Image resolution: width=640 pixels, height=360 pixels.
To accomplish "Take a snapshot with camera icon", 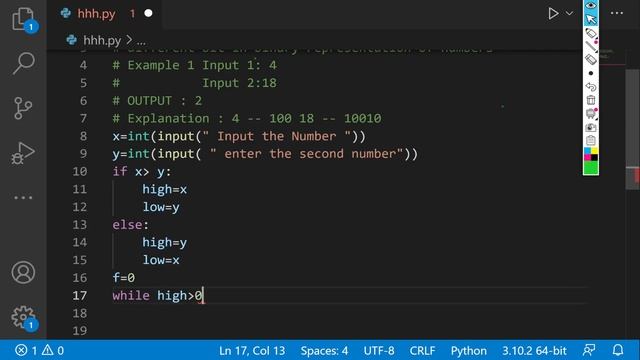I will (x=591, y=127).
